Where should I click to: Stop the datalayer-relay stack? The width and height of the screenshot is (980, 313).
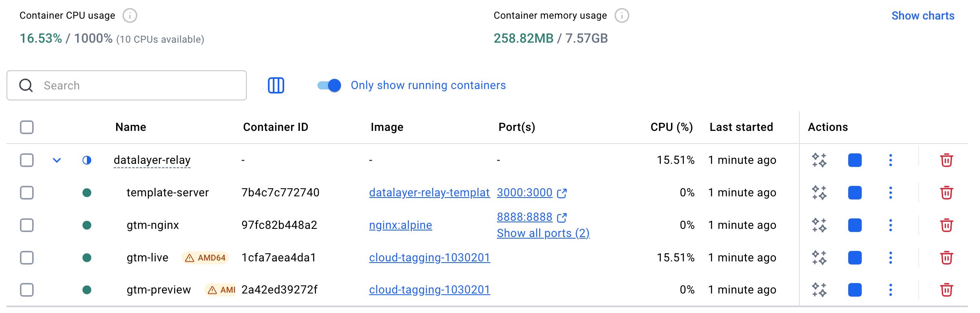855,160
